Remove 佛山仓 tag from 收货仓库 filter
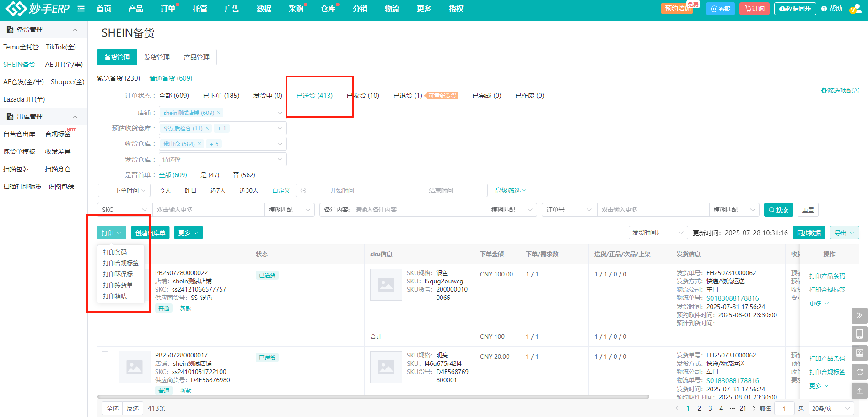 (x=199, y=144)
